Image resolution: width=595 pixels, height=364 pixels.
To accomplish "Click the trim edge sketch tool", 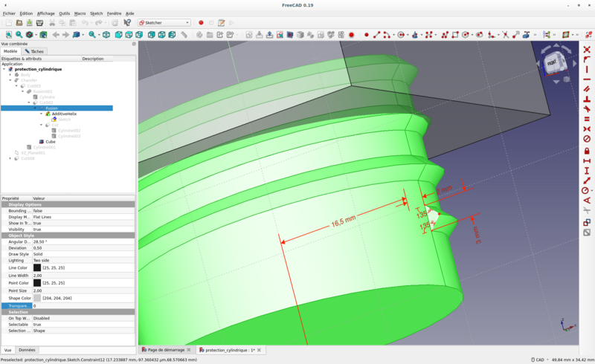I will (505, 34).
